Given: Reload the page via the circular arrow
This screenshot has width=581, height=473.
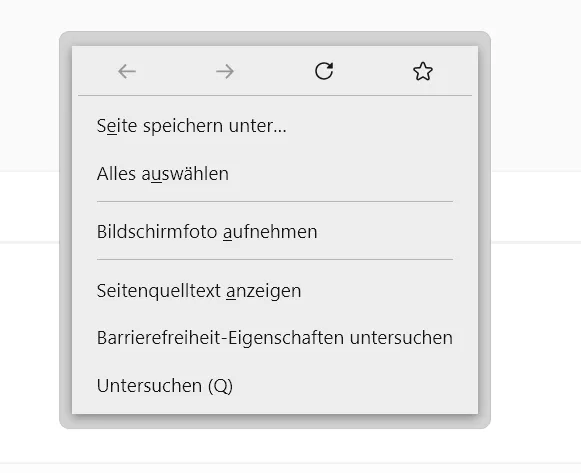Looking at the screenshot, I should tap(324, 71).
